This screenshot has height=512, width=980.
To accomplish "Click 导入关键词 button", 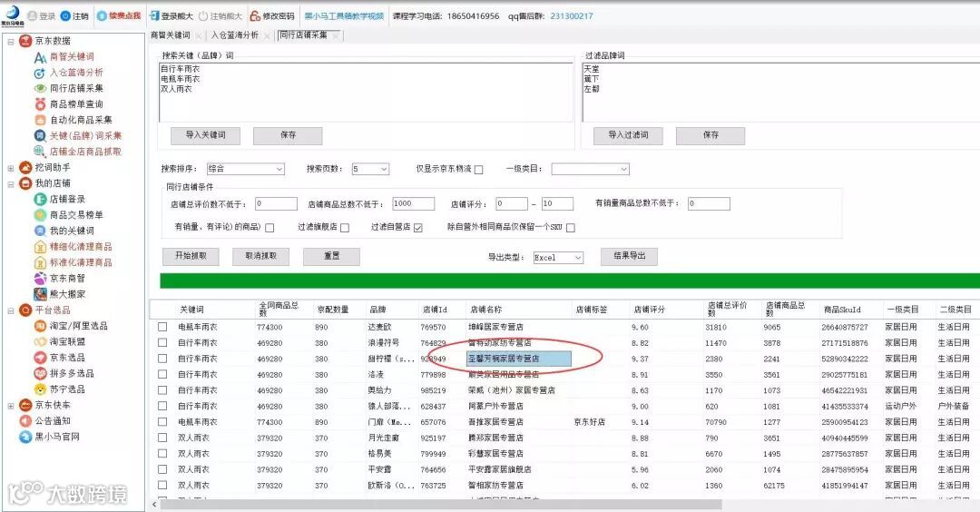I will click(x=206, y=135).
